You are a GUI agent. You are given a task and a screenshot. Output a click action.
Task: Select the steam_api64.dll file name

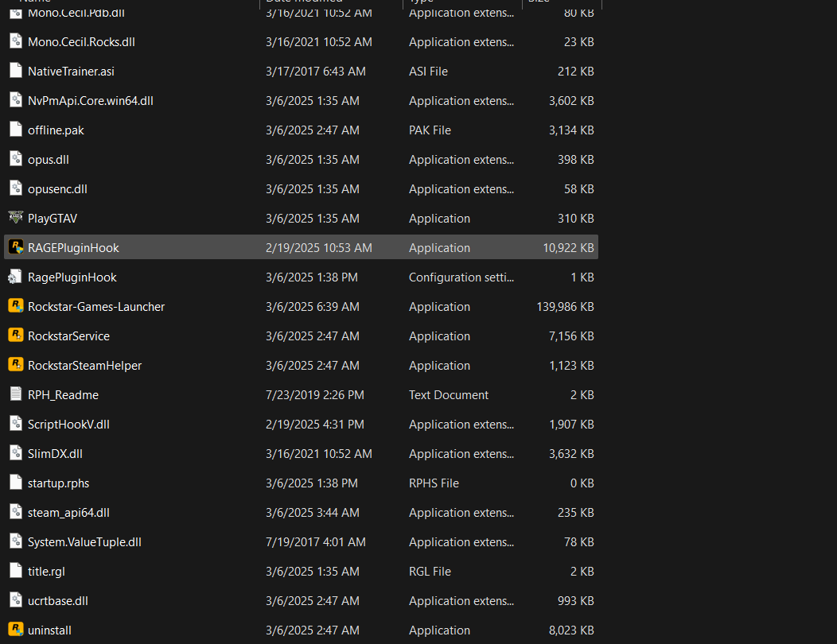coord(68,512)
